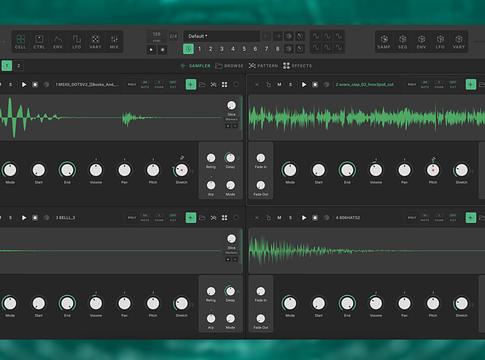
Task: Toggle the round circle button on cell 1 header
Action: (x=236, y=85)
